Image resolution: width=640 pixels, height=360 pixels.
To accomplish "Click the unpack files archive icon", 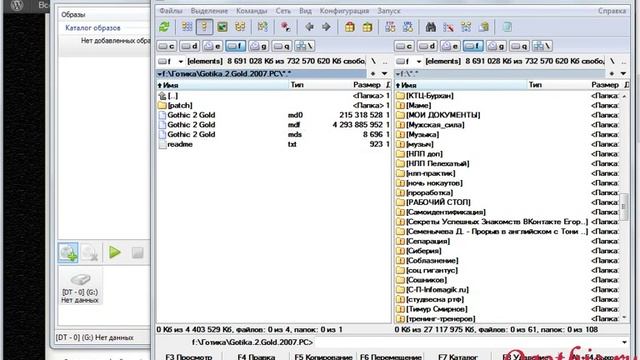I will point(367,27).
